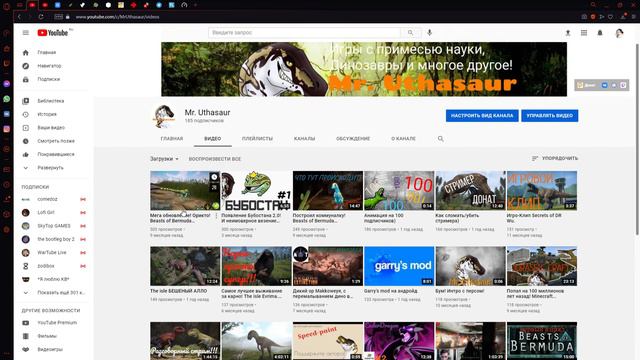Click the YouTube logo

pos(53,33)
